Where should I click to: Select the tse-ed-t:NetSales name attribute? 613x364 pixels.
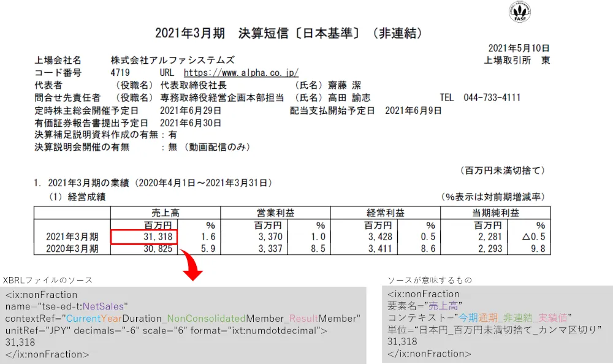(x=66, y=306)
